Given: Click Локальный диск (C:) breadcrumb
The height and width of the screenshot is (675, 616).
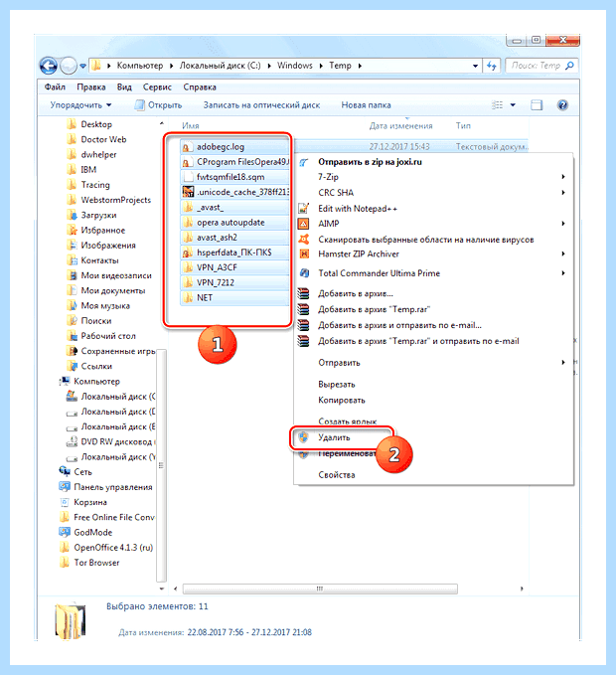Looking at the screenshot, I should (x=220, y=66).
